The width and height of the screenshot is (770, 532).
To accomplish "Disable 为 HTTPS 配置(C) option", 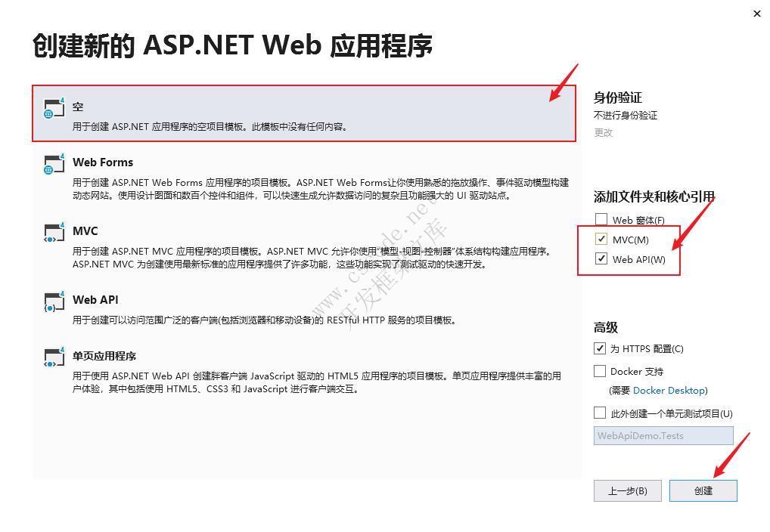I will tap(600, 348).
